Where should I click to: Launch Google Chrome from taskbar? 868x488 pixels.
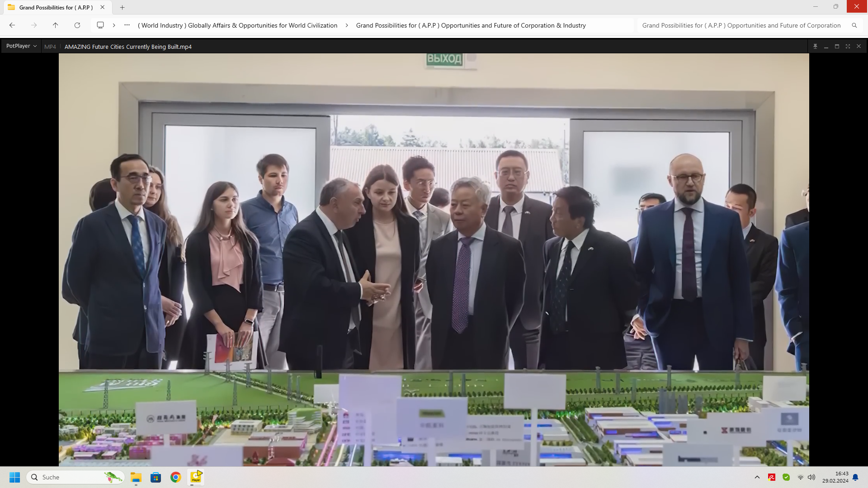pos(176,477)
